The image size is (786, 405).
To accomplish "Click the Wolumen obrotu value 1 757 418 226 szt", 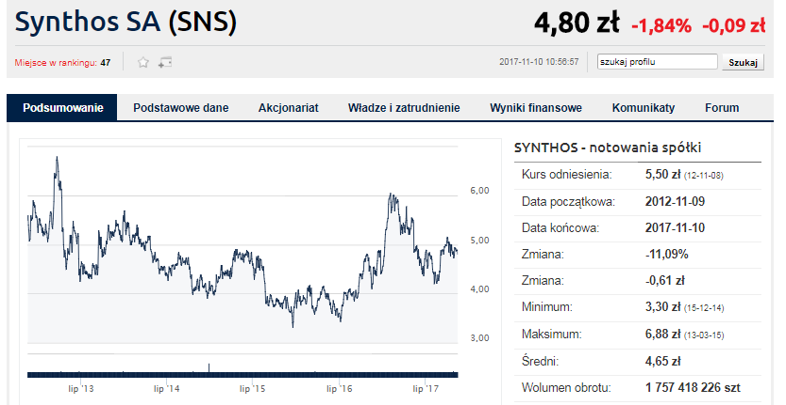I will (x=693, y=387).
